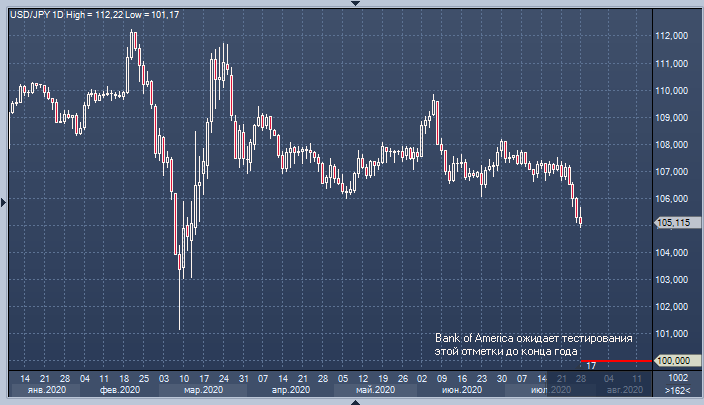The image size is (704, 405).
Task: Click the left edge panel arrow
Action: (x=4, y=202)
